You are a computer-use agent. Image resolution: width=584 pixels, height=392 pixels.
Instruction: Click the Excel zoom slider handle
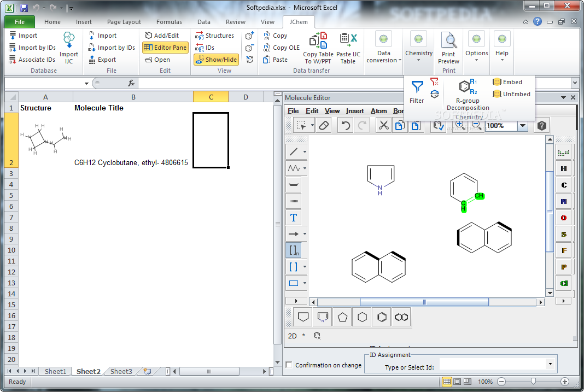coord(533,381)
